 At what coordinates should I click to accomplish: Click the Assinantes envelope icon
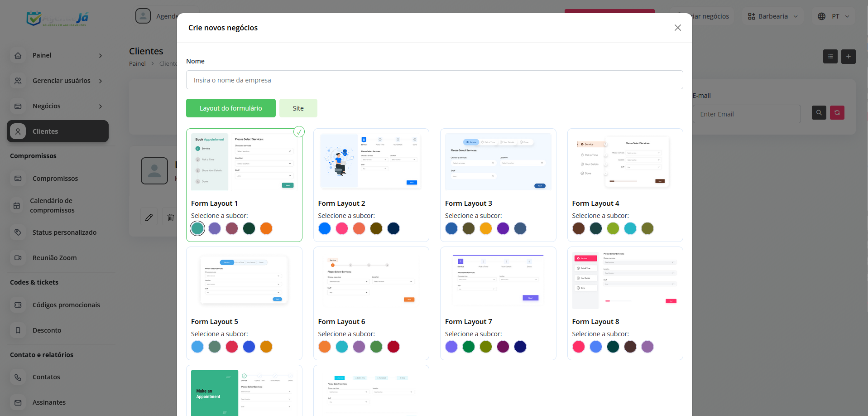[18, 402]
